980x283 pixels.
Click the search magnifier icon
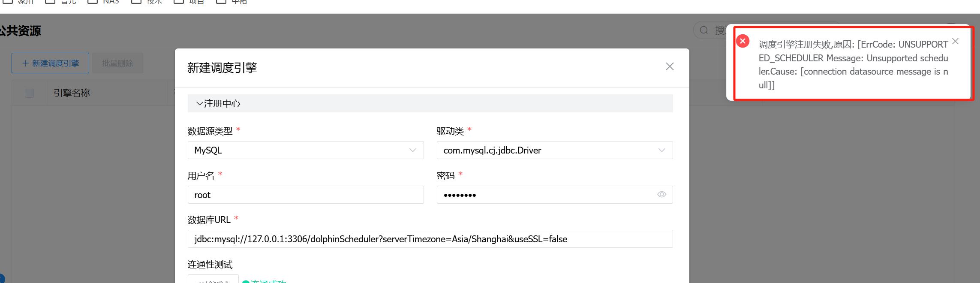pyautogui.click(x=704, y=30)
